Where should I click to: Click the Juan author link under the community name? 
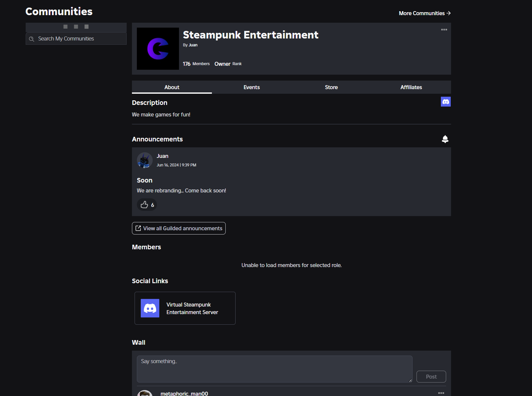[x=193, y=45]
